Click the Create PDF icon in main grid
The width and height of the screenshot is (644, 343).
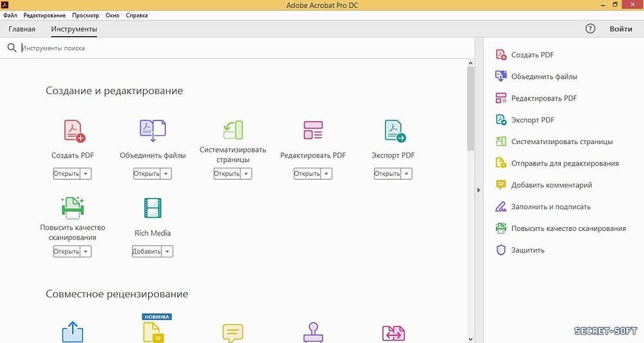[74, 131]
